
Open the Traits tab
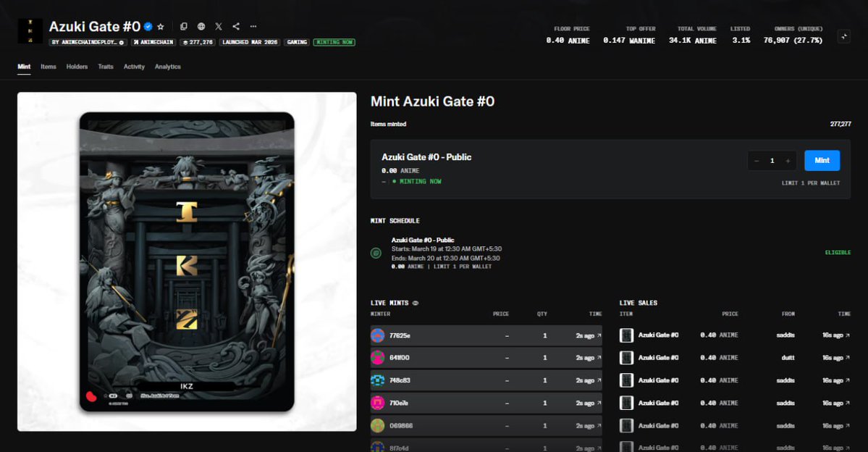[x=106, y=67]
